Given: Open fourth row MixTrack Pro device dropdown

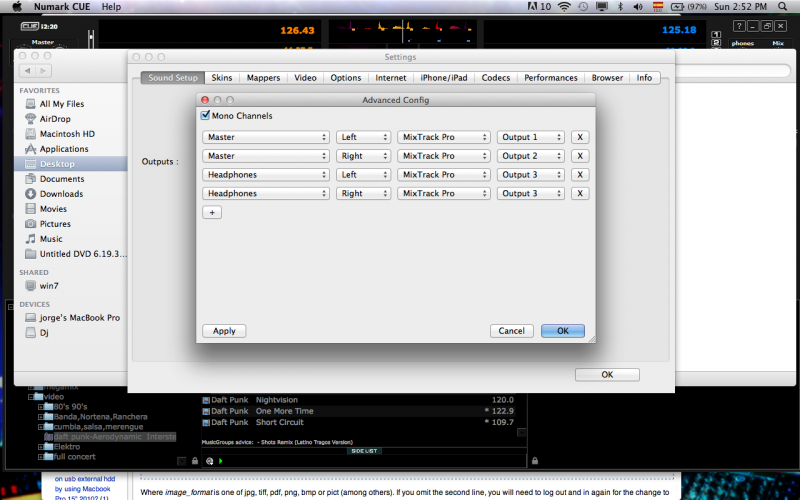Looking at the screenshot, I should pyautogui.click(x=443, y=193).
